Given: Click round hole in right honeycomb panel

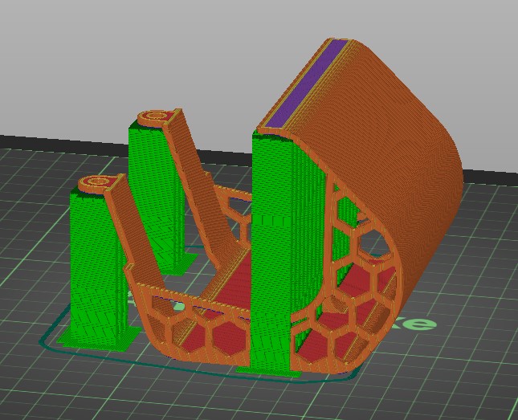Looking at the screenshot, I should click(x=373, y=244).
